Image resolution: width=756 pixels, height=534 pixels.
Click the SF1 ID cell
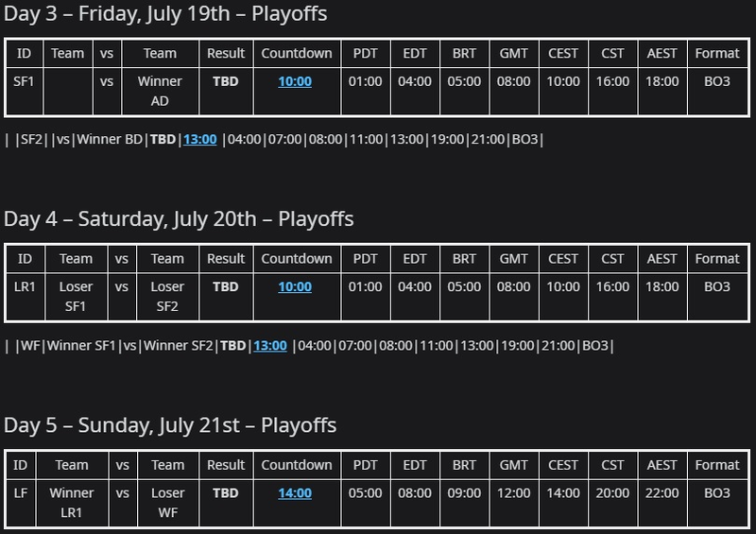click(24, 91)
